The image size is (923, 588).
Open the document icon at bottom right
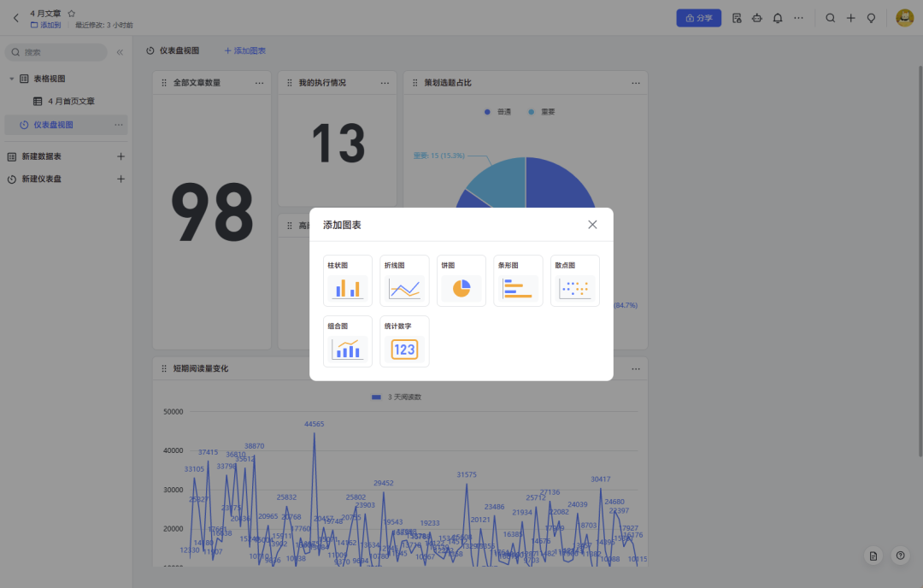point(873,556)
